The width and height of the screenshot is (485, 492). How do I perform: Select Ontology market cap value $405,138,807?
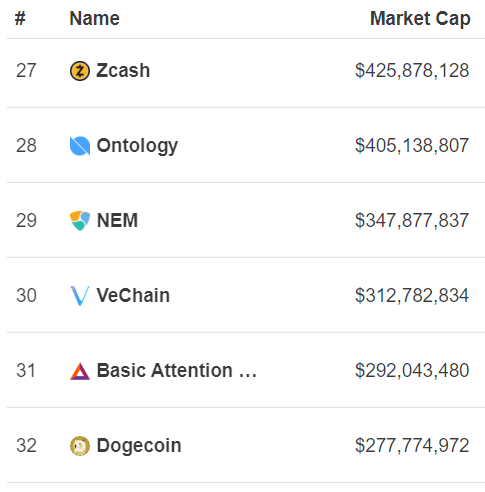(412, 146)
